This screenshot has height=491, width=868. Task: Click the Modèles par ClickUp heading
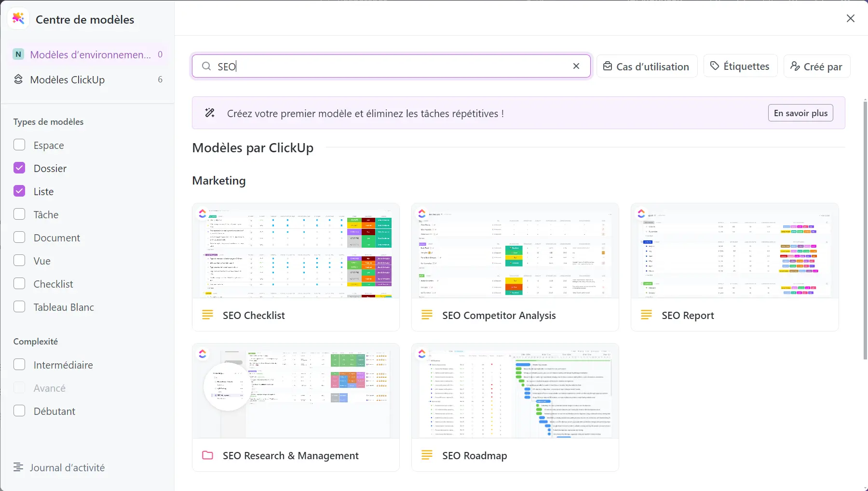pyautogui.click(x=253, y=147)
